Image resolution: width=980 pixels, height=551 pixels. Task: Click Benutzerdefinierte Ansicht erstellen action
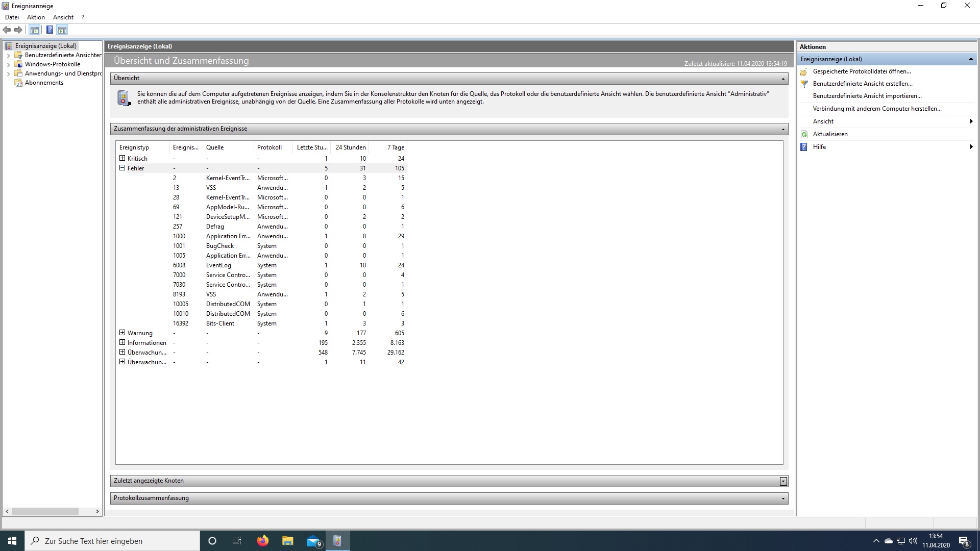pos(863,84)
